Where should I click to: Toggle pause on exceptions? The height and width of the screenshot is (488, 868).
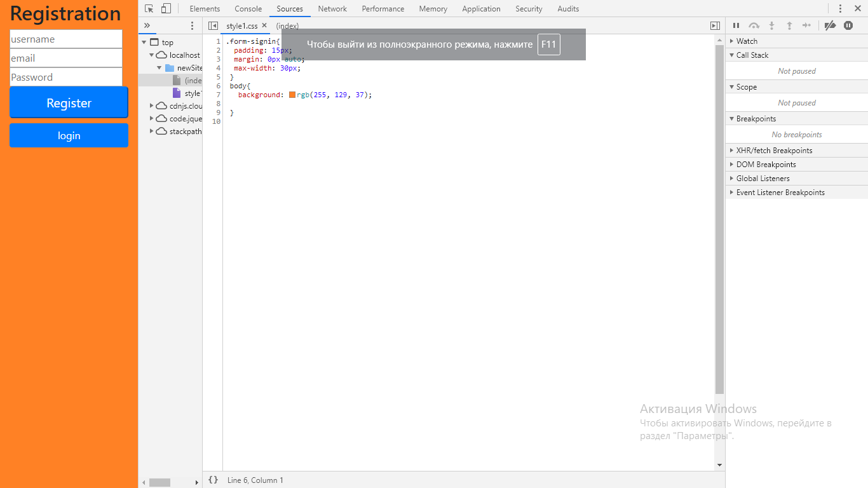coord(848,25)
